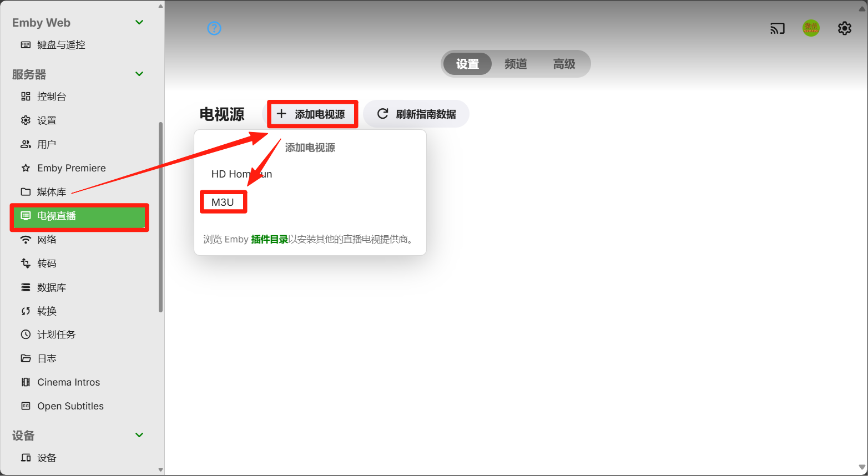Open Scheduled Tasks (计划任务) item
868x476 pixels.
pyautogui.click(x=56, y=335)
